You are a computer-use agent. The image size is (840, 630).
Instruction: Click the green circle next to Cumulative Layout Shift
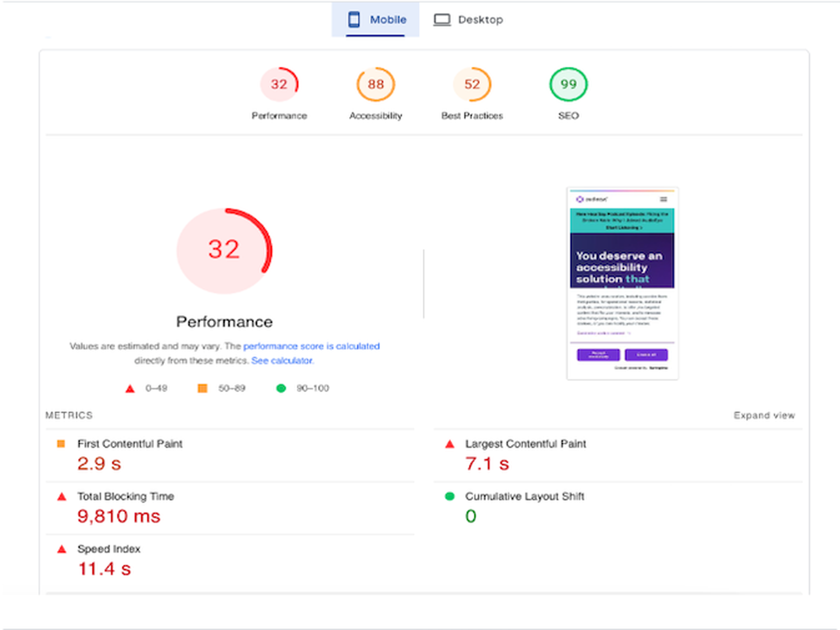(x=449, y=496)
